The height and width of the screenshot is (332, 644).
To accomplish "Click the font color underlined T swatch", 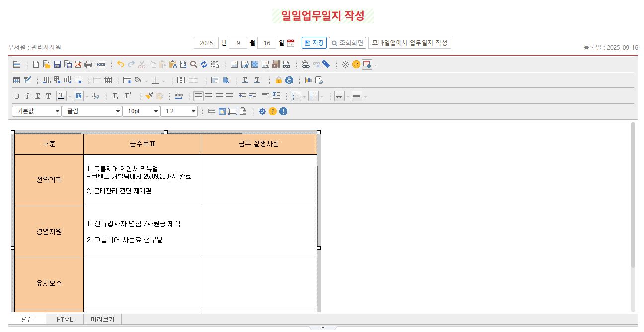I will pyautogui.click(x=61, y=96).
